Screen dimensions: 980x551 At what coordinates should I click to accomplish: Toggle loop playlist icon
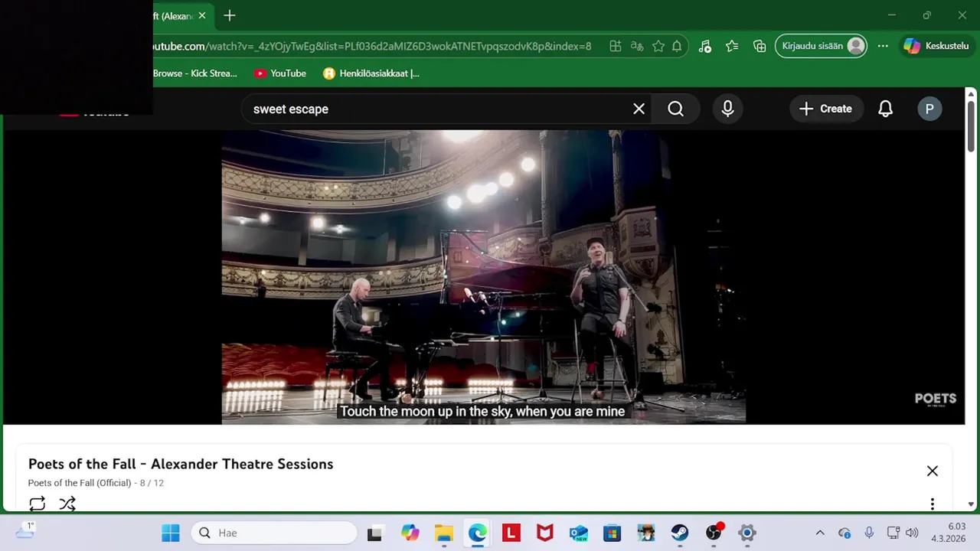pos(38,504)
